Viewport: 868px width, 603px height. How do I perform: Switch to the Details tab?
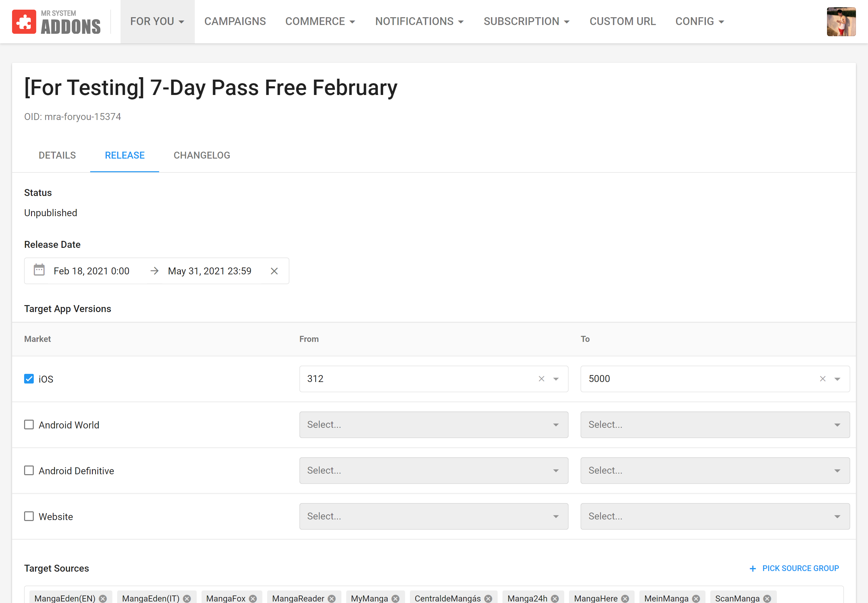[57, 155]
